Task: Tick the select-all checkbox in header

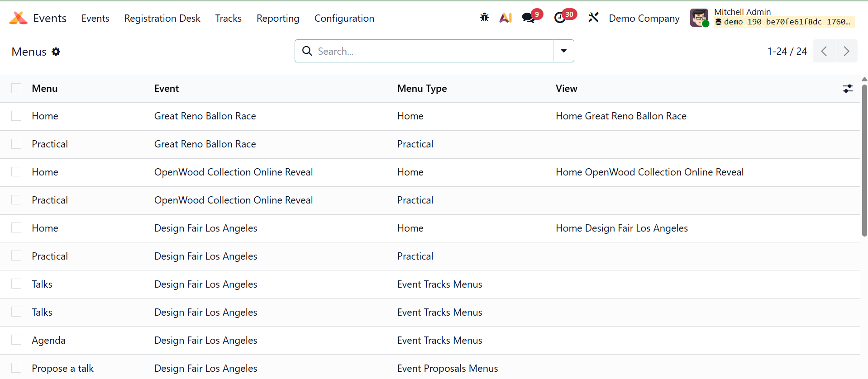Action: pyautogui.click(x=16, y=88)
